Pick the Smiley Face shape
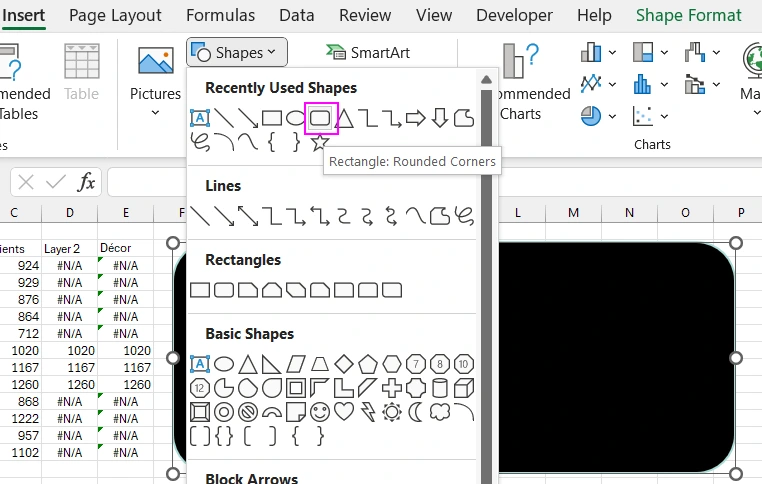 point(320,412)
